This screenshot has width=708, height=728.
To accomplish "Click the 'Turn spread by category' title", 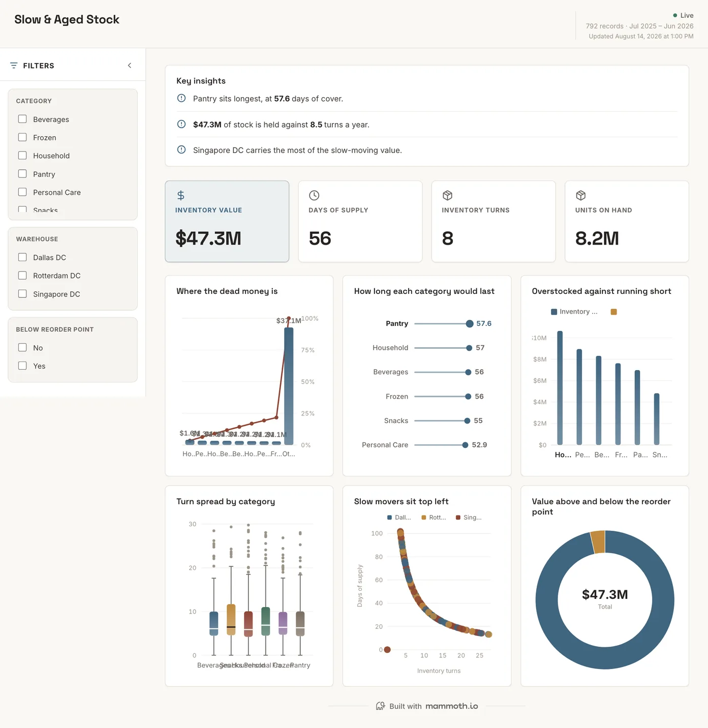I will click(x=226, y=502).
